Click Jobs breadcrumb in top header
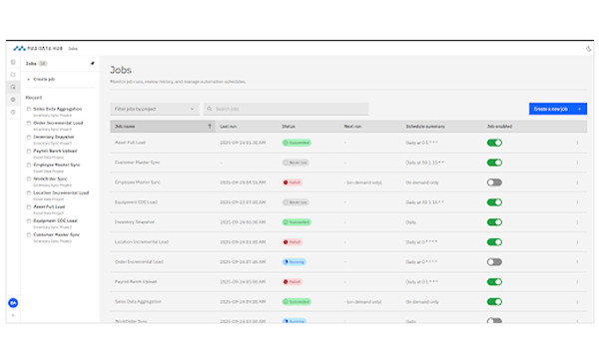Image resolution: width=599 pixels, height=364 pixels. click(x=73, y=49)
